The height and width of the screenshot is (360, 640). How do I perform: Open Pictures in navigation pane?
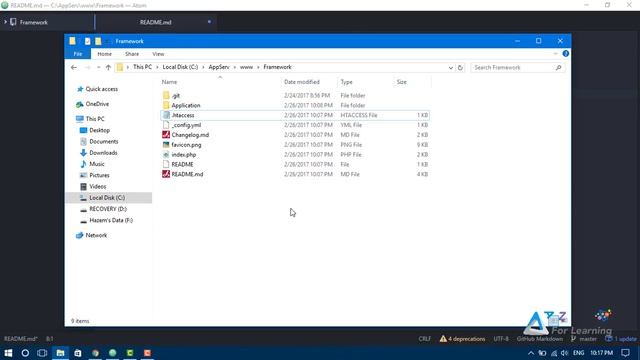pos(99,175)
